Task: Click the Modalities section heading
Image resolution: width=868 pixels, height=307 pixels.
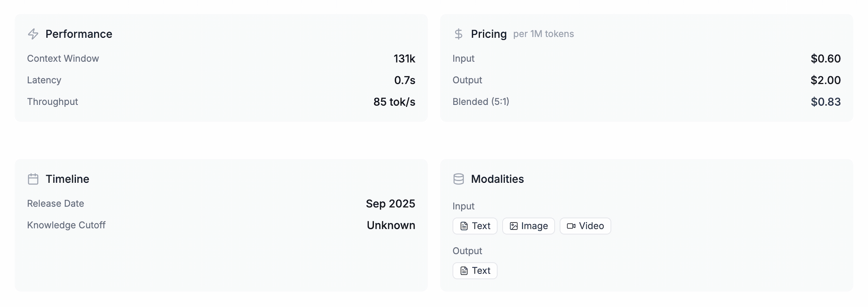Action: click(x=497, y=179)
